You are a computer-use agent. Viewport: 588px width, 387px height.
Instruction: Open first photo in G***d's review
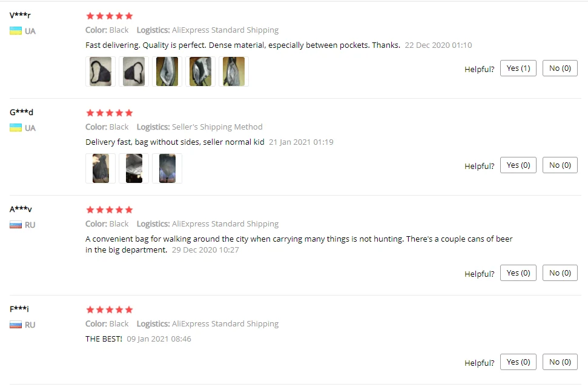click(x=101, y=168)
